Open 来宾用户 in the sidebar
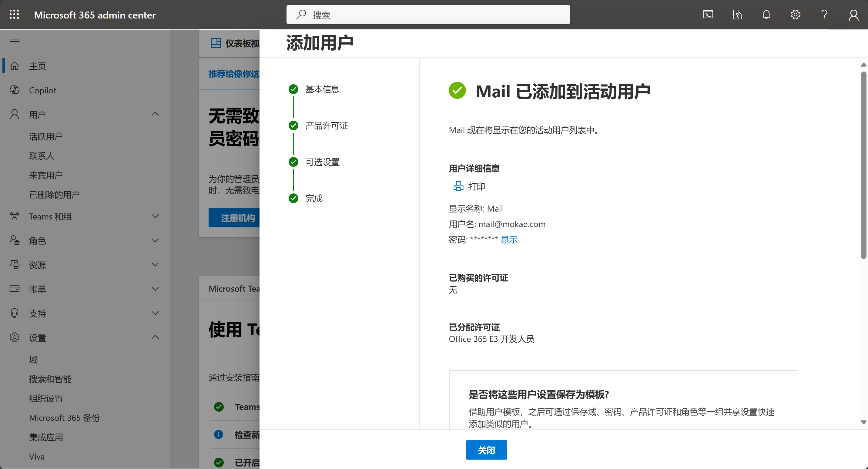The height and width of the screenshot is (469, 868). [x=46, y=175]
